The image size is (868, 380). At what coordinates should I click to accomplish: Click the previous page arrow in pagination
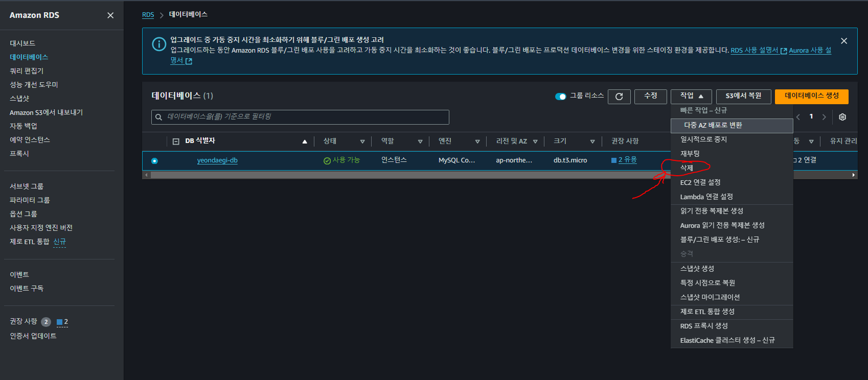pyautogui.click(x=798, y=117)
